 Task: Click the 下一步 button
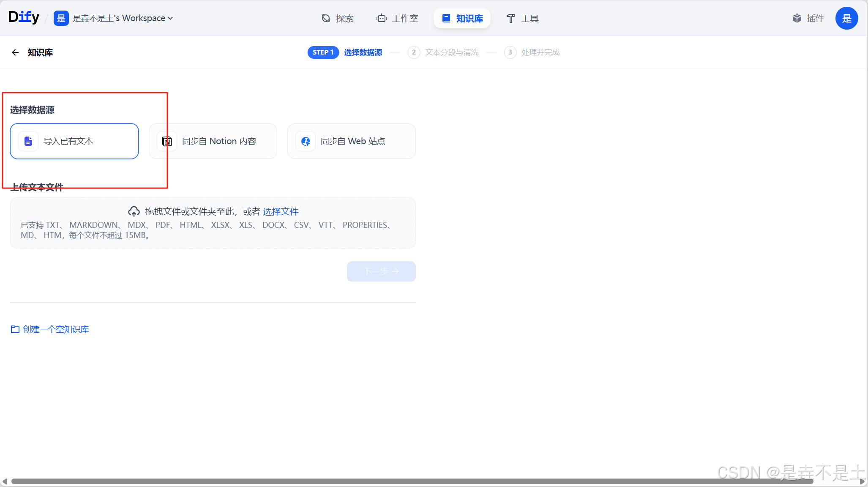[381, 271]
